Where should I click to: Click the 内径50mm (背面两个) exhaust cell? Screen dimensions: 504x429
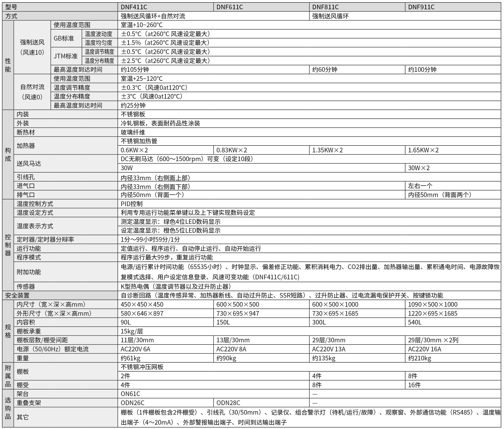pos(453,195)
